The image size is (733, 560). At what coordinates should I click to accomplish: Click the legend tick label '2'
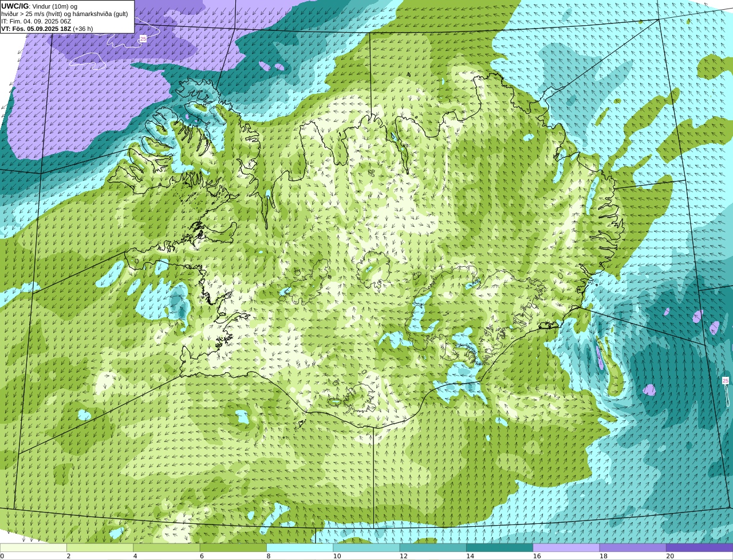(69, 556)
